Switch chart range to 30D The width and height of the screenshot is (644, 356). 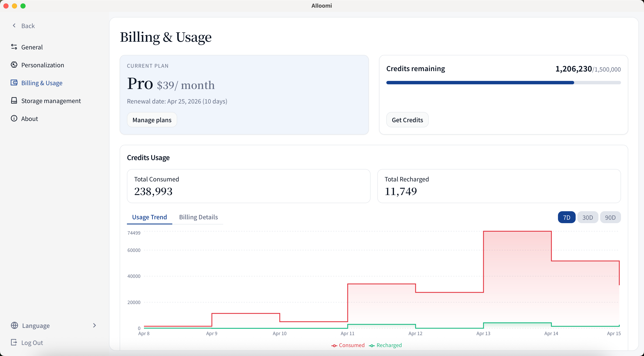click(587, 217)
